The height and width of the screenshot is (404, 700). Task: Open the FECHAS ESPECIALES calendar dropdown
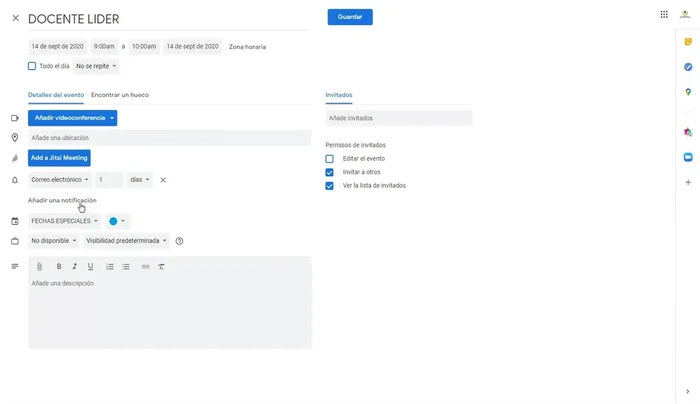[x=64, y=221]
